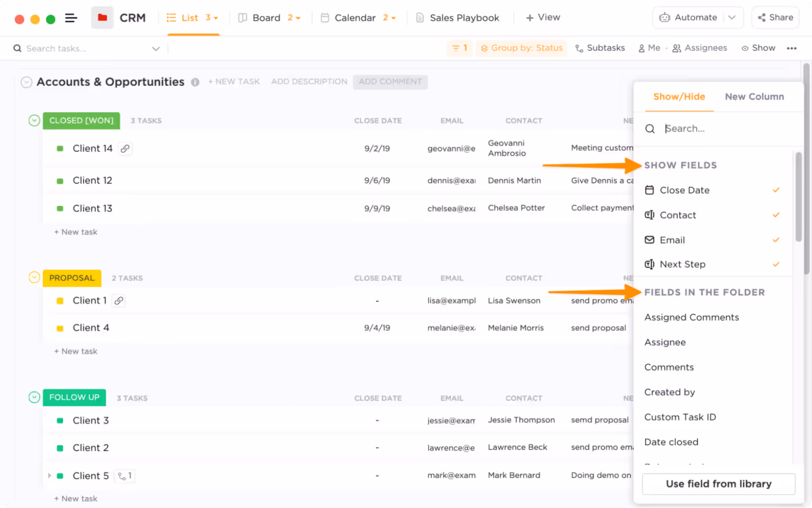Toggle Next Step field checkmark
This screenshot has width=812, height=508.
click(x=776, y=264)
